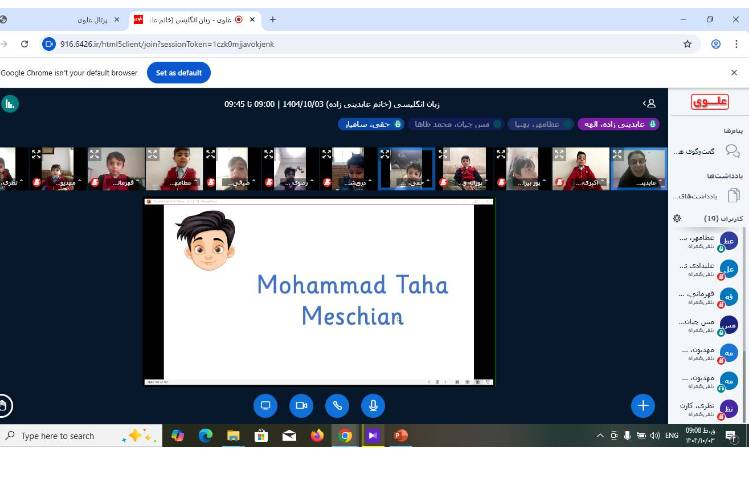Screen dimensions: 750x480
Task: Make the اکبری webcam fullscreen
Action: point(559,154)
